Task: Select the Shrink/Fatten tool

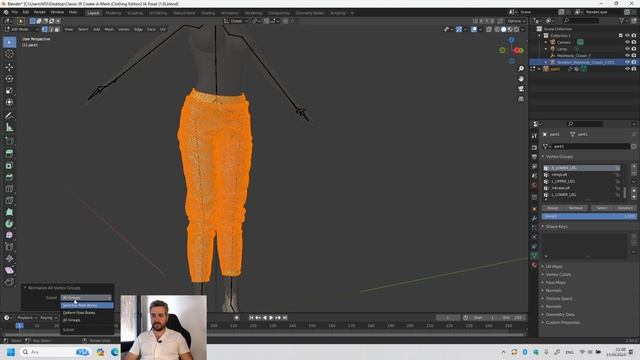Action: [x=9, y=259]
